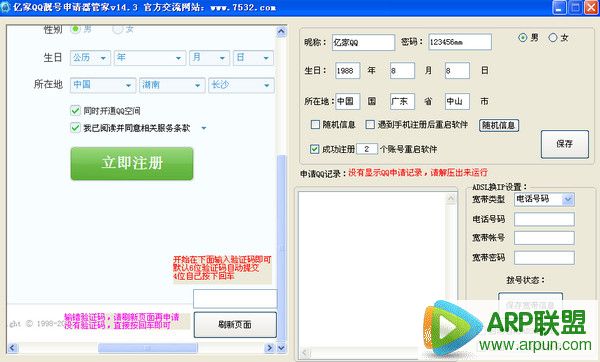Click the horizontal scrollbar thumb
This screenshot has width=600, height=362.
point(148,348)
